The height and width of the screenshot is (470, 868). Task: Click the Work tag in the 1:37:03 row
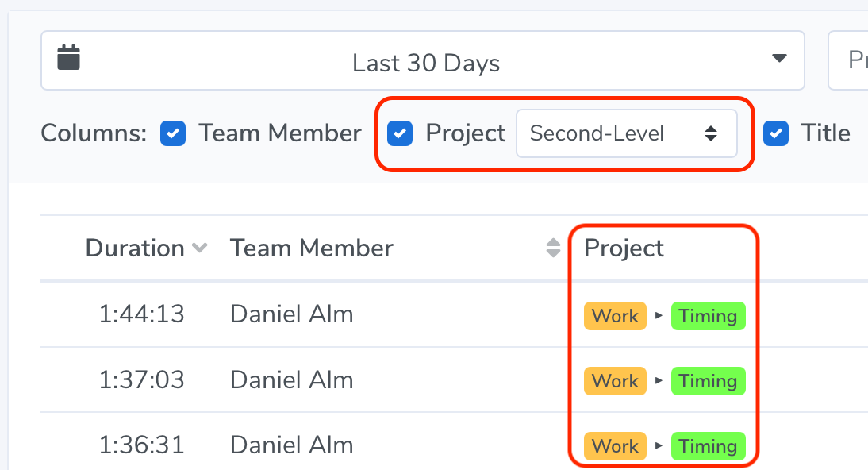[615, 381]
